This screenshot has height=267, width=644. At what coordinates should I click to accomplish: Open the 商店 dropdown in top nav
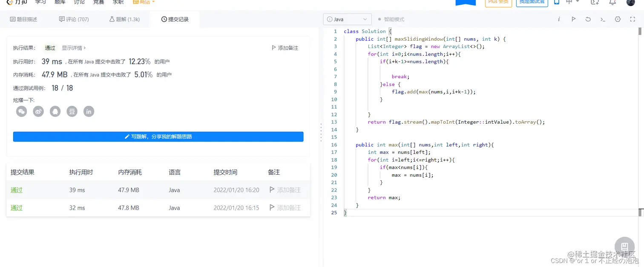tap(144, 2)
